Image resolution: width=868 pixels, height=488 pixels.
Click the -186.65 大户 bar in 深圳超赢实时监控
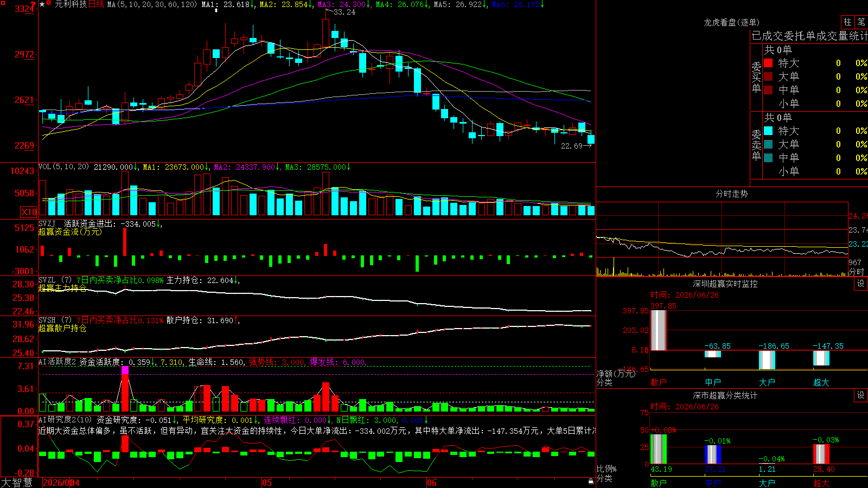click(x=767, y=360)
